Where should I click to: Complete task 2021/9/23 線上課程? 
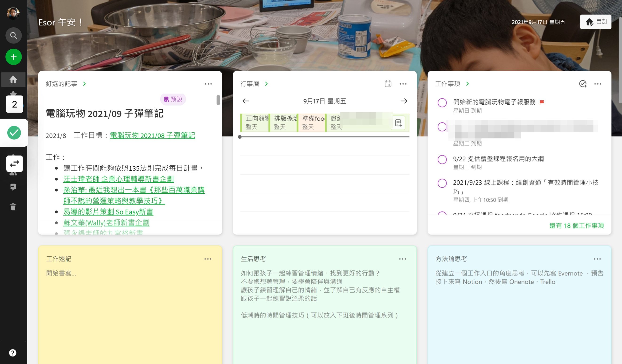click(x=442, y=183)
